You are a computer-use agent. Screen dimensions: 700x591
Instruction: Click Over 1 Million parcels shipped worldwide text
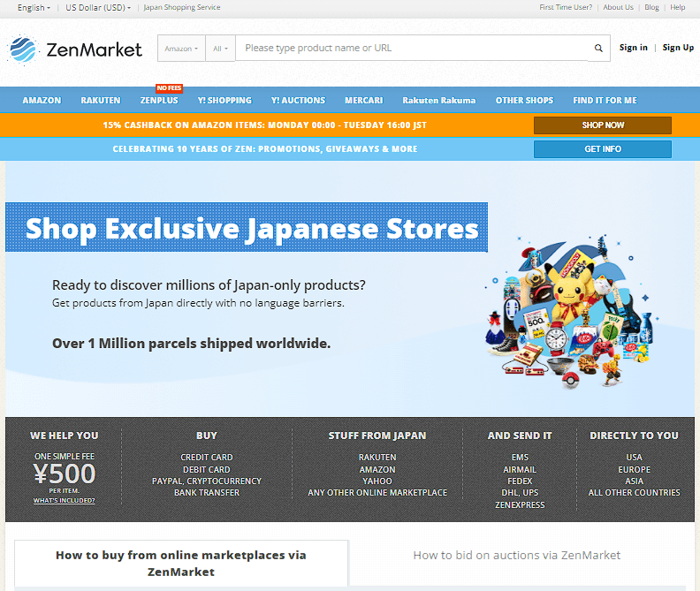point(191,344)
